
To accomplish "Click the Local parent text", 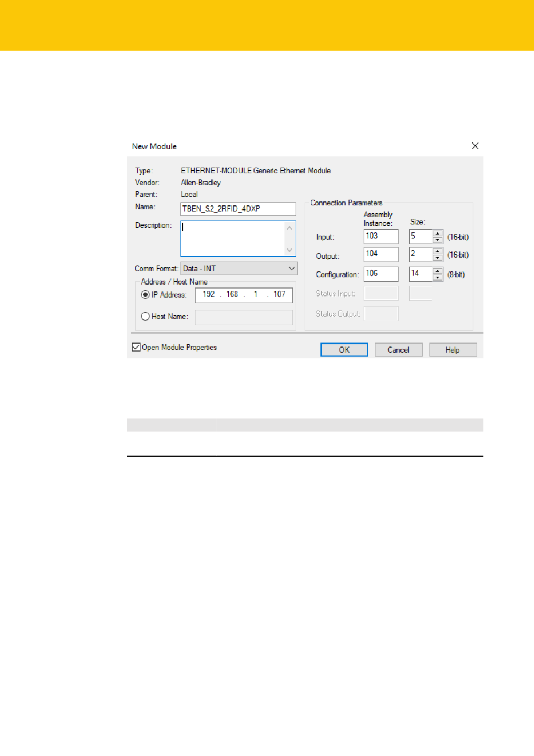I will 189,194.
